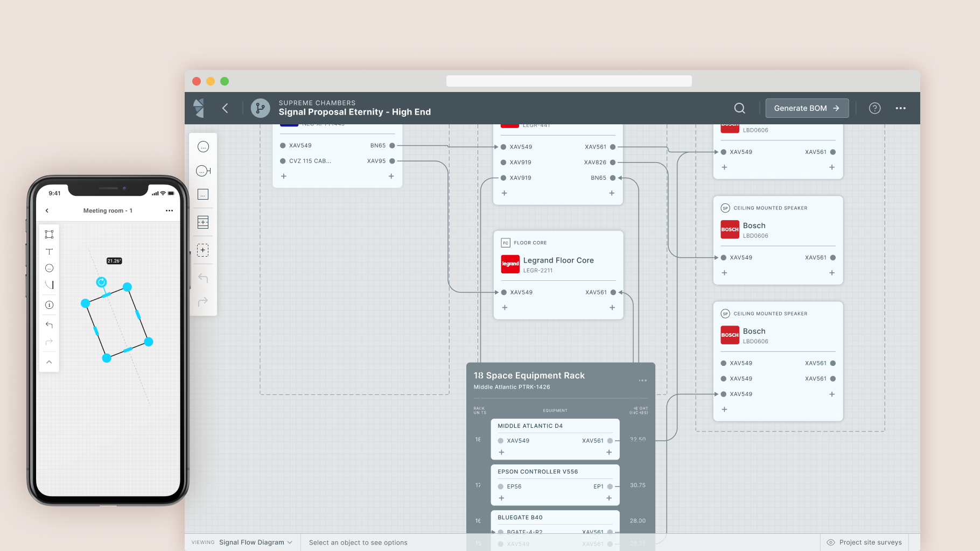This screenshot has width=980, height=551.
Task: Click Legrand Floor Core logo
Action: [510, 264]
